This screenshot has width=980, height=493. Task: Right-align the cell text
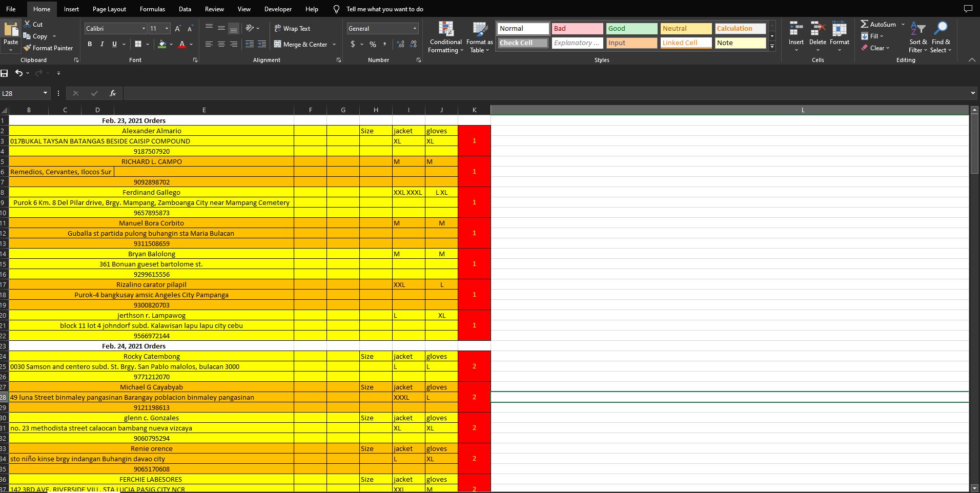pyautogui.click(x=234, y=44)
